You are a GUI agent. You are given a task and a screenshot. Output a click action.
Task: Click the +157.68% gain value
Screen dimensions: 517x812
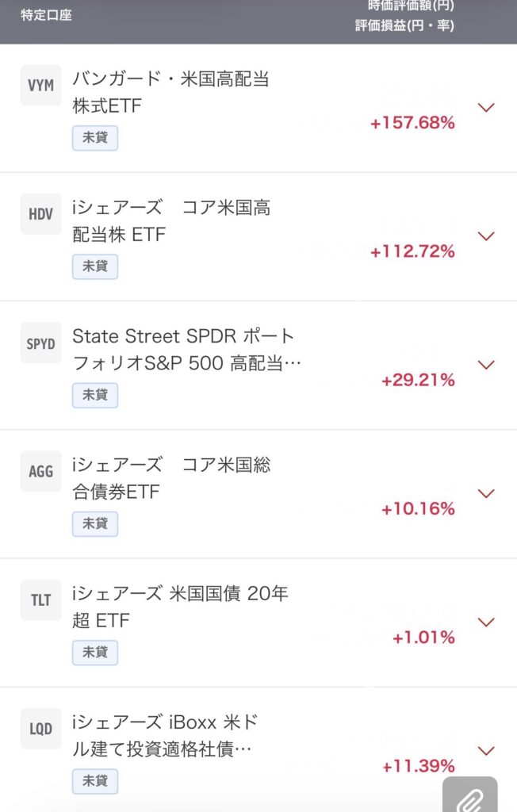tap(412, 123)
